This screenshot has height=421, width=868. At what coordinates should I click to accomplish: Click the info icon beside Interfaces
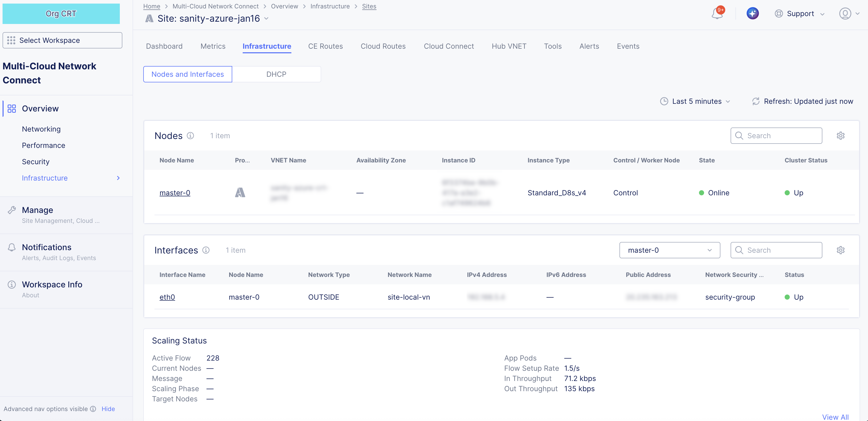(206, 250)
